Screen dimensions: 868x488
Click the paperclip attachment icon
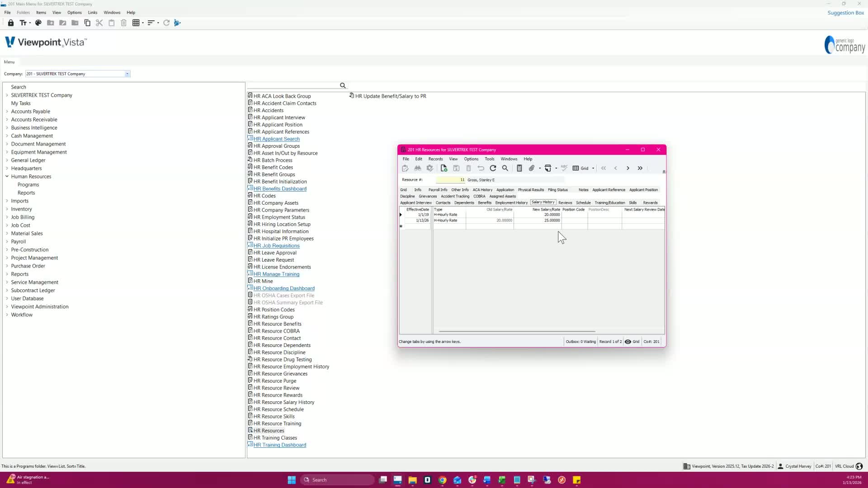pyautogui.click(x=532, y=168)
